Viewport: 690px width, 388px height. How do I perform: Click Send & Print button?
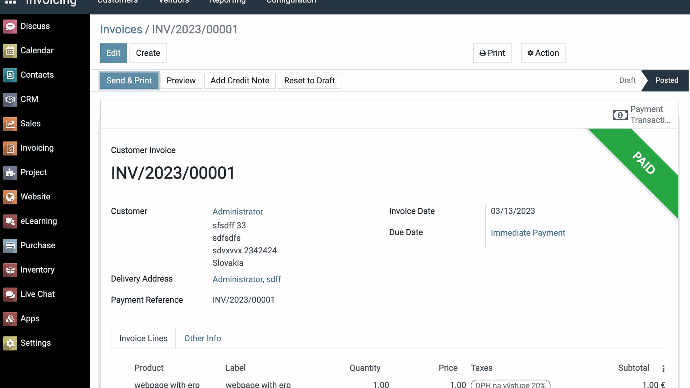click(x=129, y=81)
